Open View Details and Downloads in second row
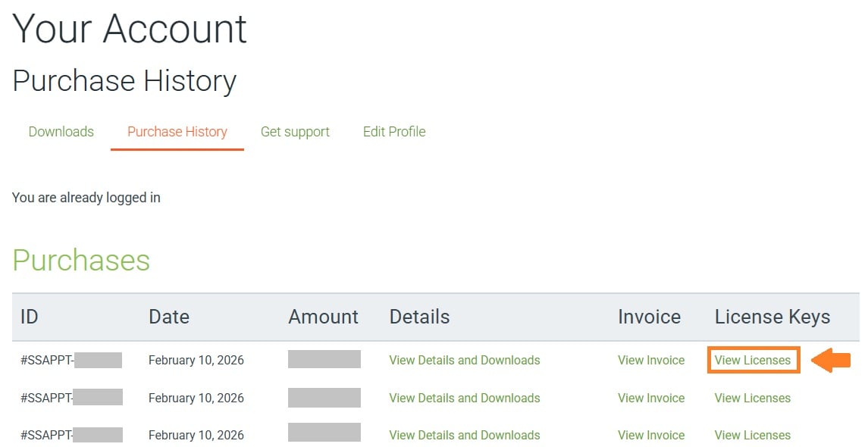The height and width of the screenshot is (447, 868). 465,399
